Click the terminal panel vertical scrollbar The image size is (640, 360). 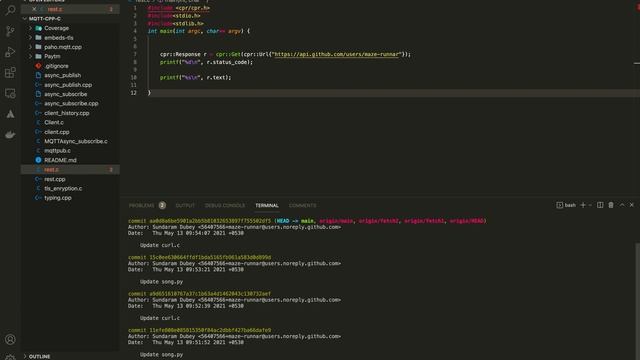tap(637, 300)
